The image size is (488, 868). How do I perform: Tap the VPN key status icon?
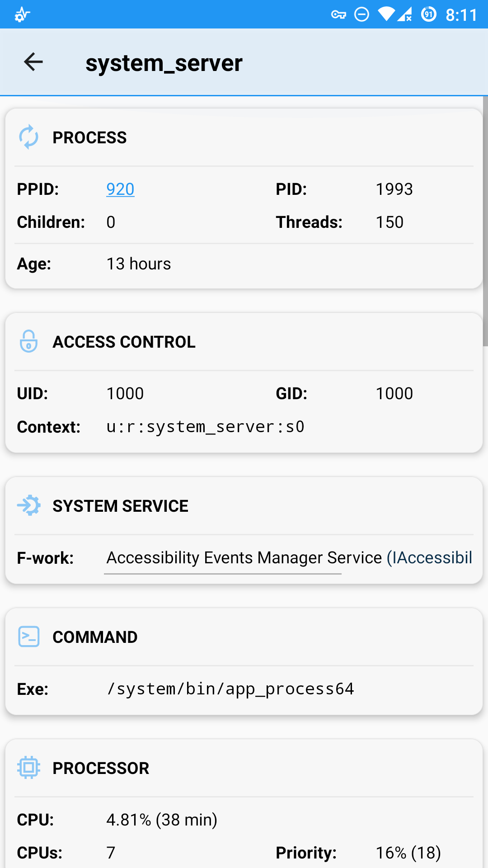coord(338,15)
